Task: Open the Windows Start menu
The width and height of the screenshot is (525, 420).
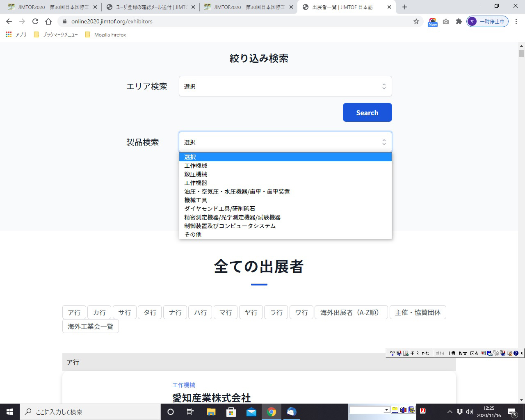Action: [x=10, y=412]
